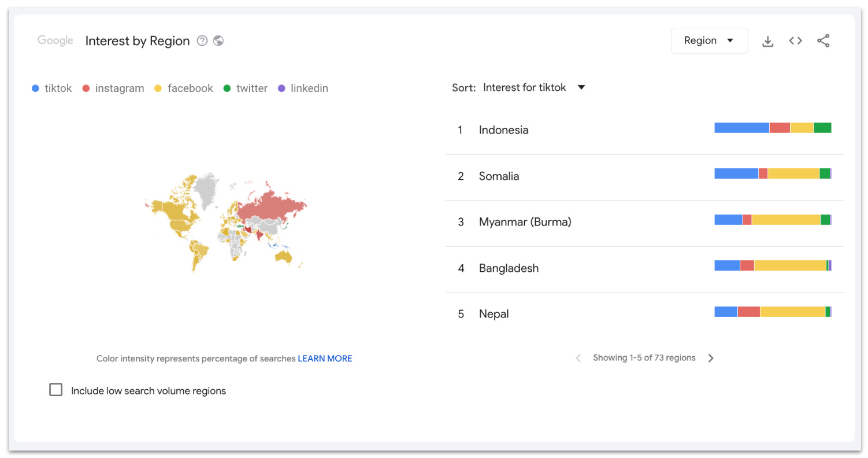This screenshot has width=868, height=458.
Task: Click the twitter legend label
Action: tap(252, 88)
